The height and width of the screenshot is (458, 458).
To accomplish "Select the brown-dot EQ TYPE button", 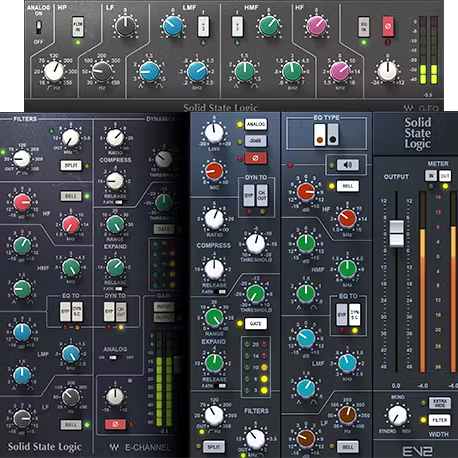I will click(x=320, y=135).
